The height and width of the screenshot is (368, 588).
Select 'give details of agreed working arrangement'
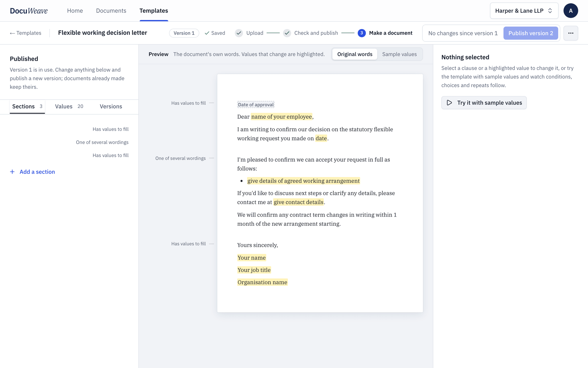[303, 181]
